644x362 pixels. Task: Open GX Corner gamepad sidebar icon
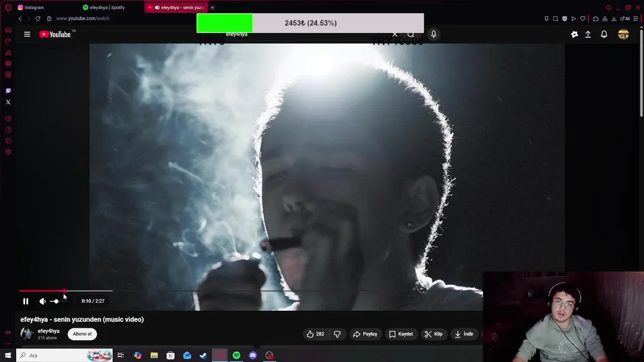click(x=8, y=31)
